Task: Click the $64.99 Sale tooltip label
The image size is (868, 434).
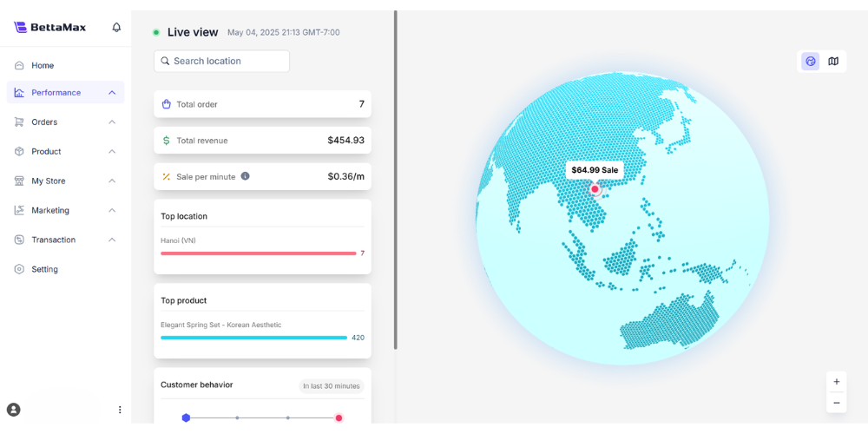Action: point(595,170)
